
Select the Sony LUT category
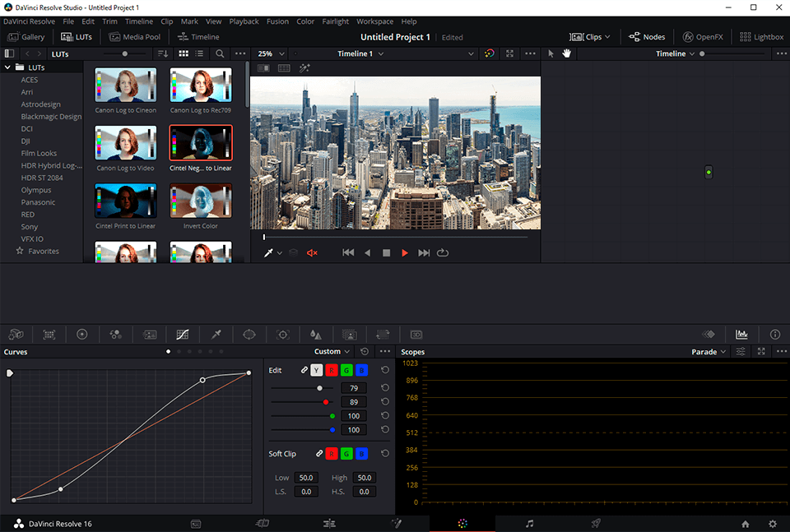[30, 226]
